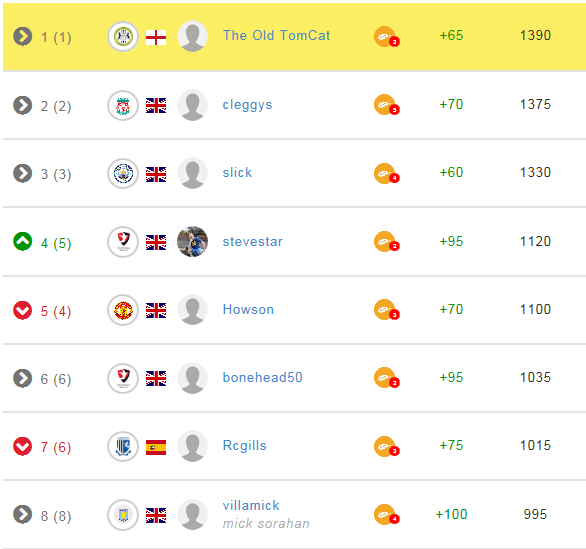
Task: Open the cleggys username link
Action: click(x=247, y=105)
